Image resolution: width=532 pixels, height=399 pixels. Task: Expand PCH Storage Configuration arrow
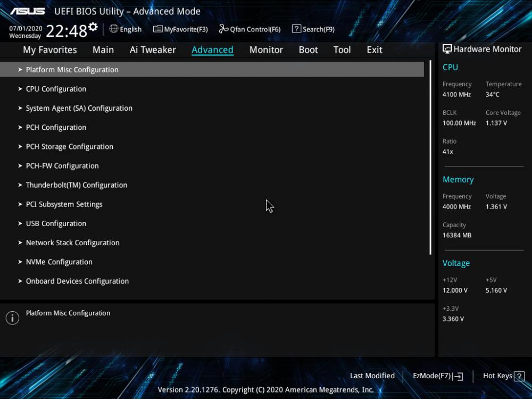[20, 147]
